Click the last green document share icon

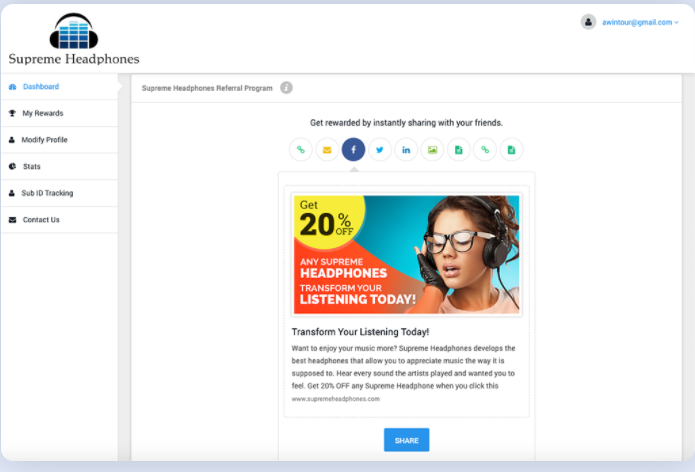point(511,150)
